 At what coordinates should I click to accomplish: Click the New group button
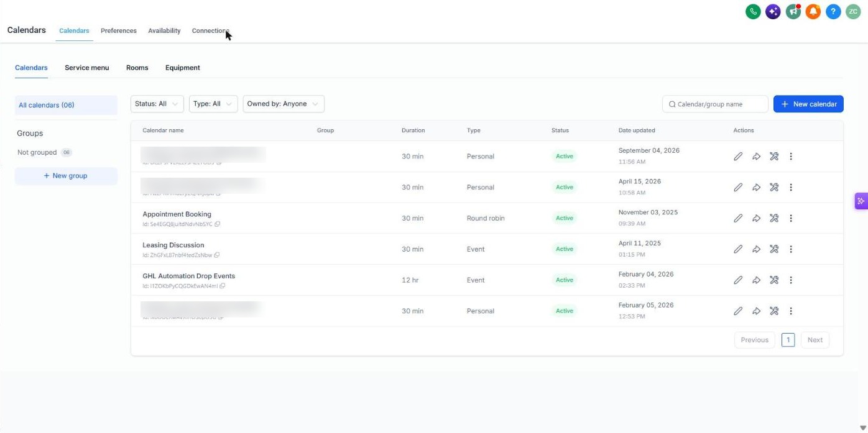(x=66, y=176)
